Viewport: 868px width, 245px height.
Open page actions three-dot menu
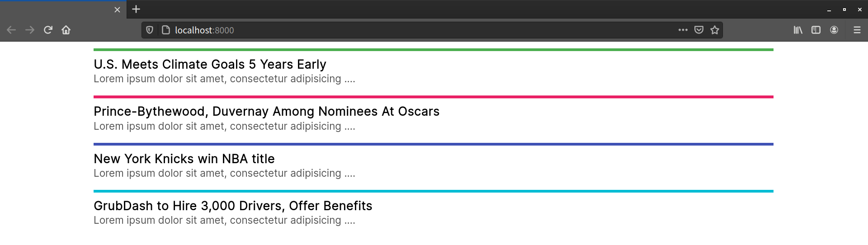click(683, 30)
